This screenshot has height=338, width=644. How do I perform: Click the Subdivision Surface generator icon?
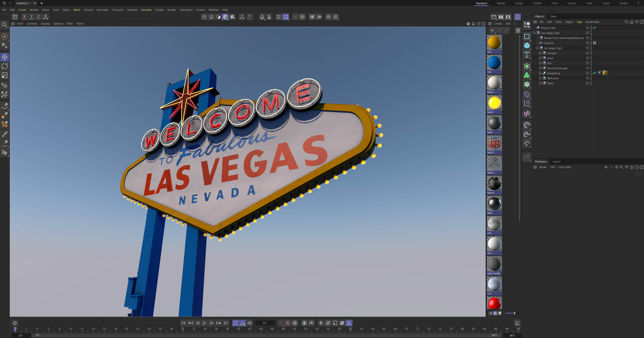pos(527,66)
